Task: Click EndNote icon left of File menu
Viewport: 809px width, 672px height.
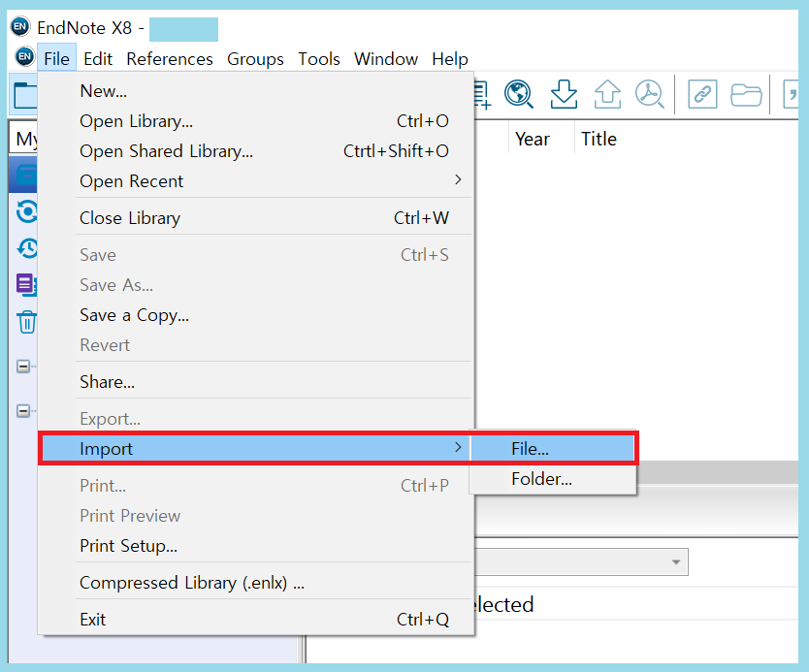Action: click(24, 56)
